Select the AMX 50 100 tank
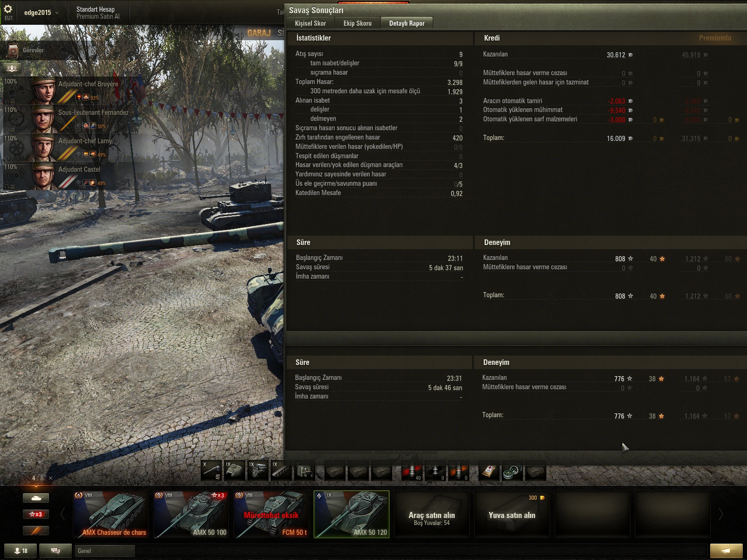 pos(191,514)
